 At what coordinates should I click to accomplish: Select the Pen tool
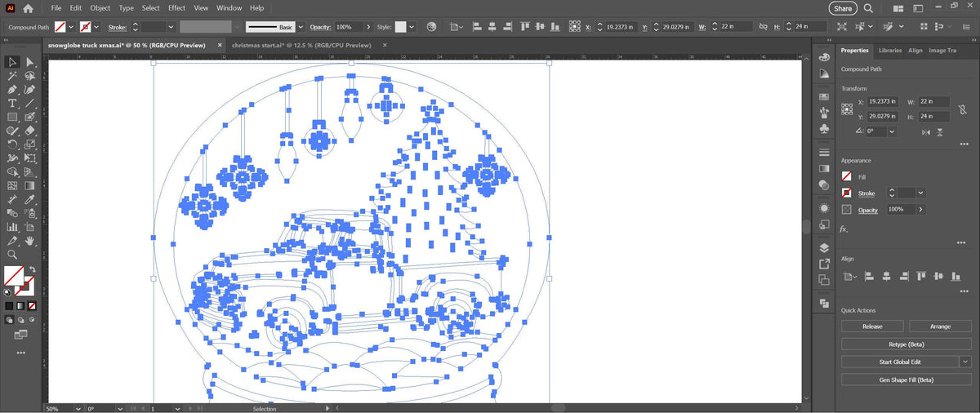tap(13, 90)
